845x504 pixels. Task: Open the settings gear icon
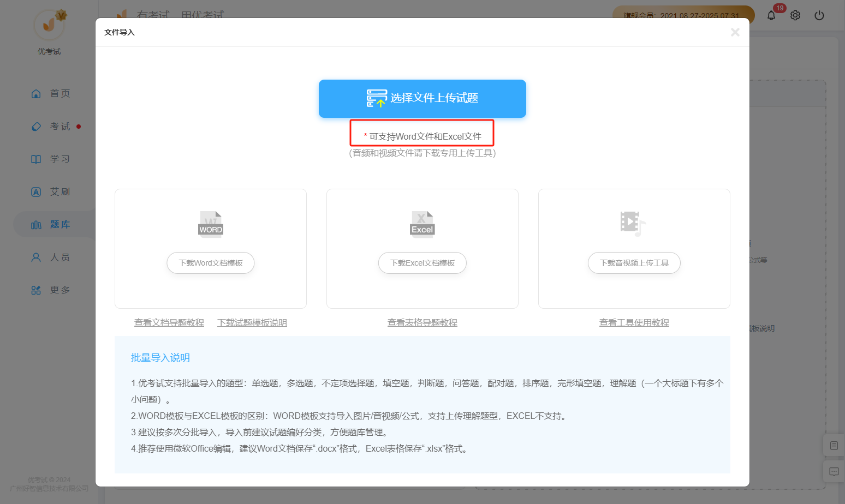795,15
